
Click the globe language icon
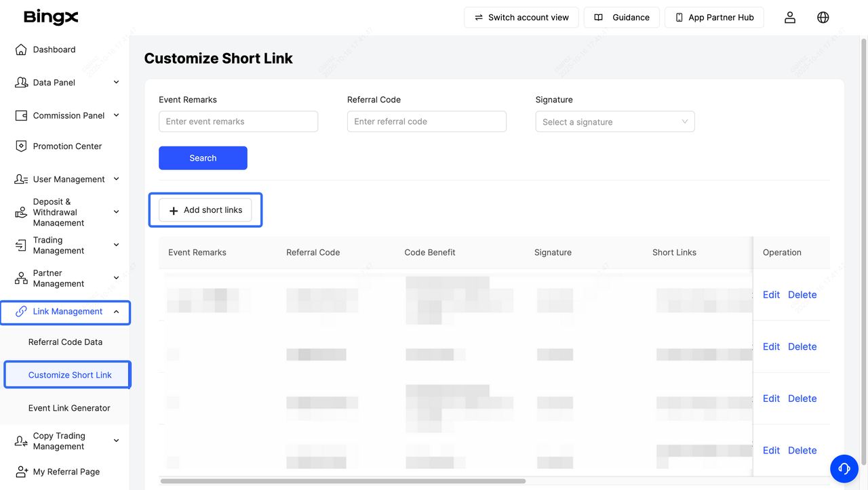click(823, 18)
